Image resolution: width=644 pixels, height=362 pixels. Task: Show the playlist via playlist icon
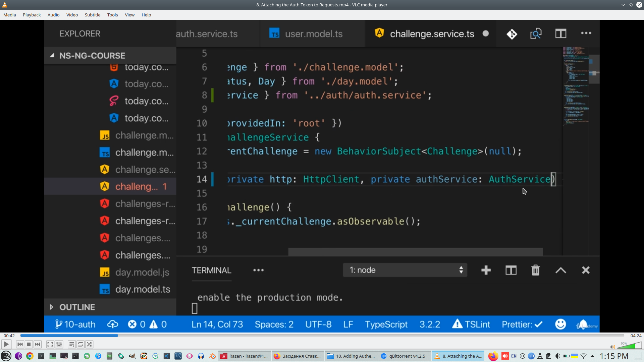[71, 344]
